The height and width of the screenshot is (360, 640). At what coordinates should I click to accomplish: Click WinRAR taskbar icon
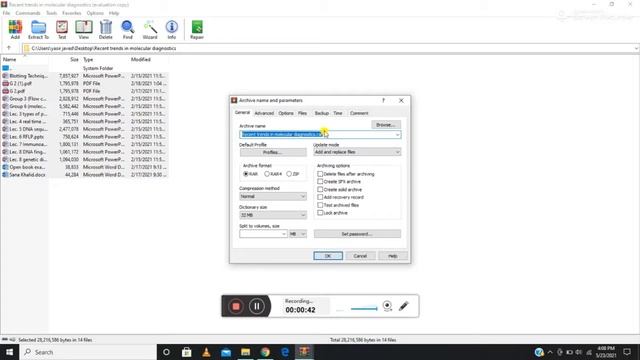tap(304, 352)
